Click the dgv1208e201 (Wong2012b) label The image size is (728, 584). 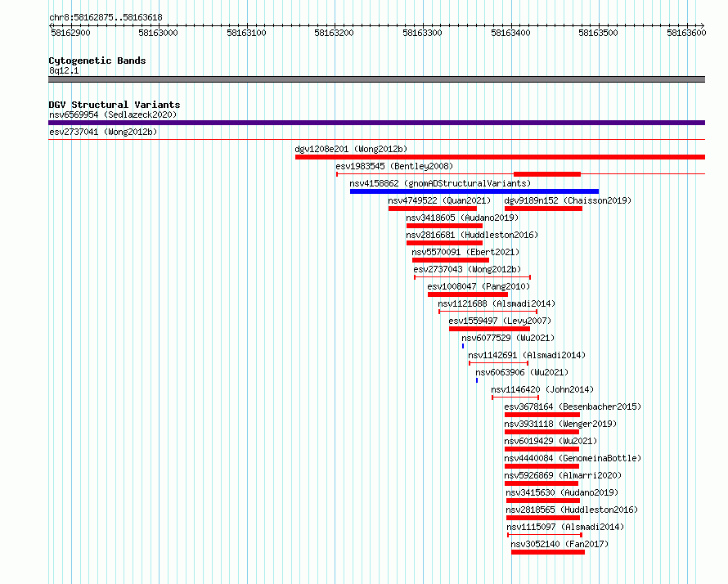pos(351,149)
